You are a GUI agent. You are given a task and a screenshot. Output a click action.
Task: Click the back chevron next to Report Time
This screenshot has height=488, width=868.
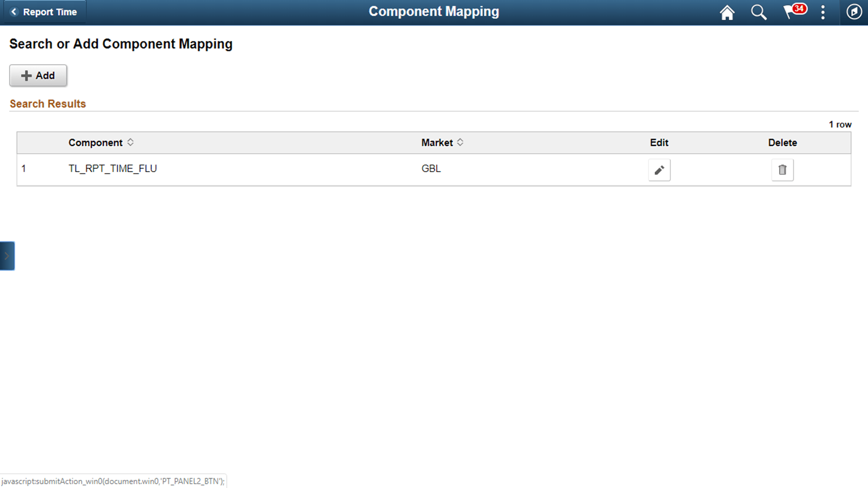[x=14, y=12]
